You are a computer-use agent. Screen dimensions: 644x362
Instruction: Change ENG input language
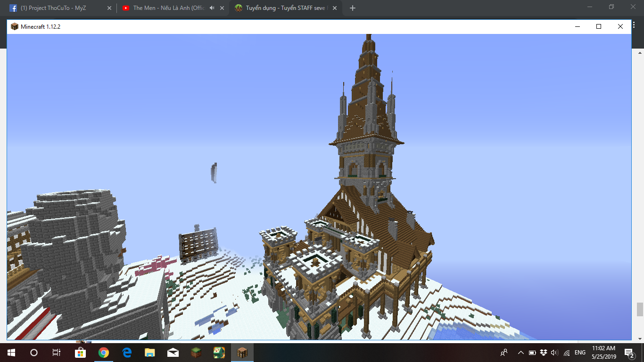(580, 353)
